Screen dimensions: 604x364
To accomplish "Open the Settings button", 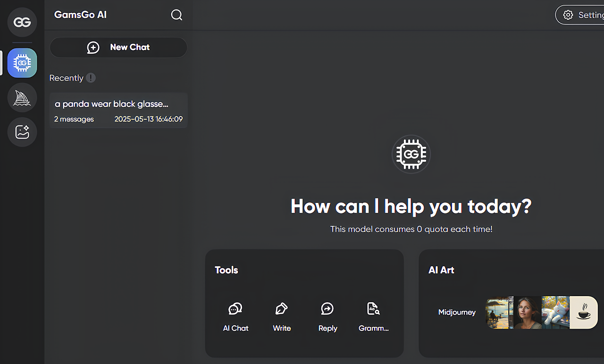I will tap(580, 15).
